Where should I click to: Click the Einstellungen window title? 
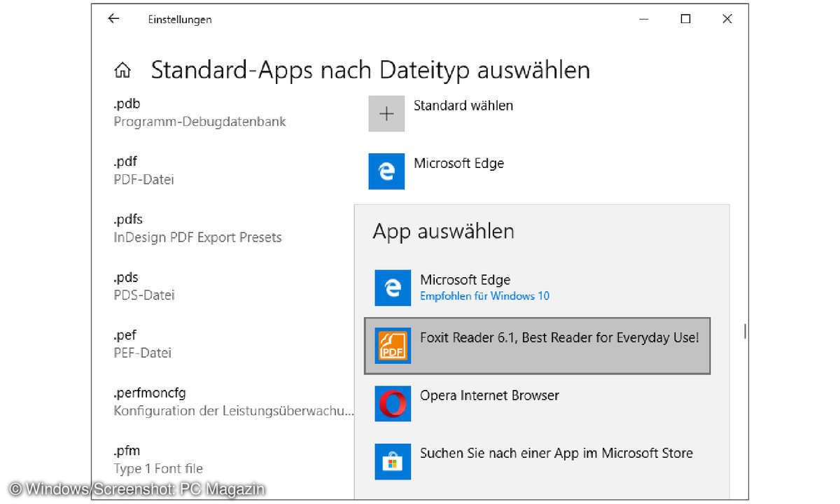tap(180, 20)
